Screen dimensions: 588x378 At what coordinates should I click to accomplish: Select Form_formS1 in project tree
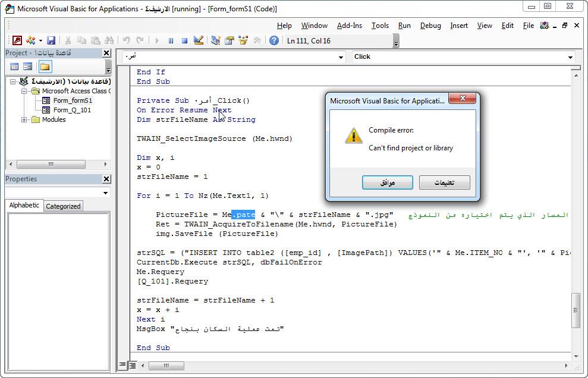(73, 100)
